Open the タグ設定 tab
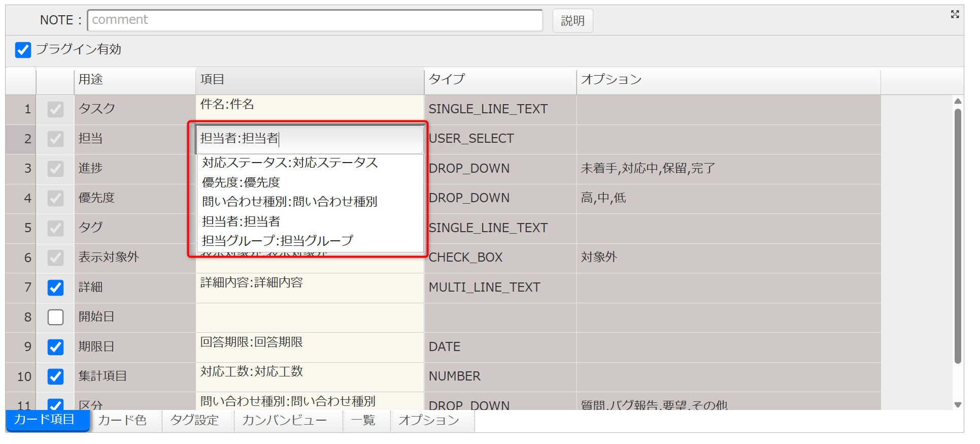The image size is (980, 444). click(198, 421)
